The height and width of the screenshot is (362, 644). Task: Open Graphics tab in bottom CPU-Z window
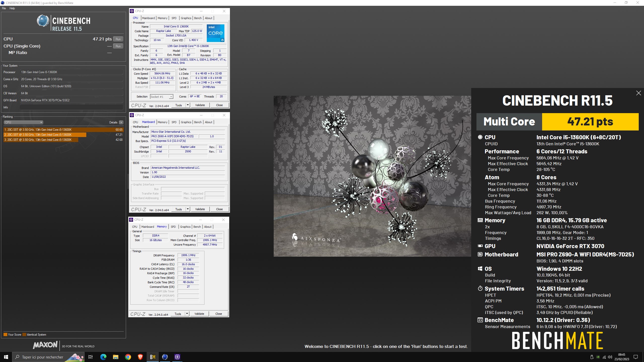[185, 227]
